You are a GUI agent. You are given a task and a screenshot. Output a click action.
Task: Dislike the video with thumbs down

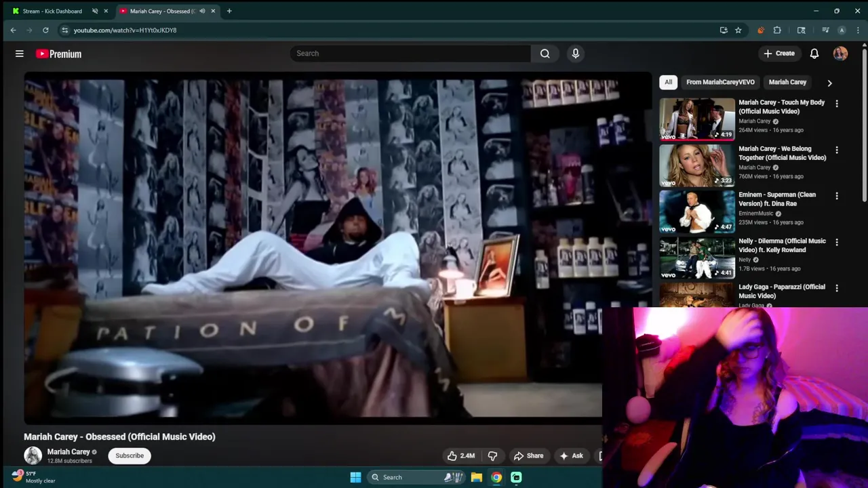pos(493,455)
